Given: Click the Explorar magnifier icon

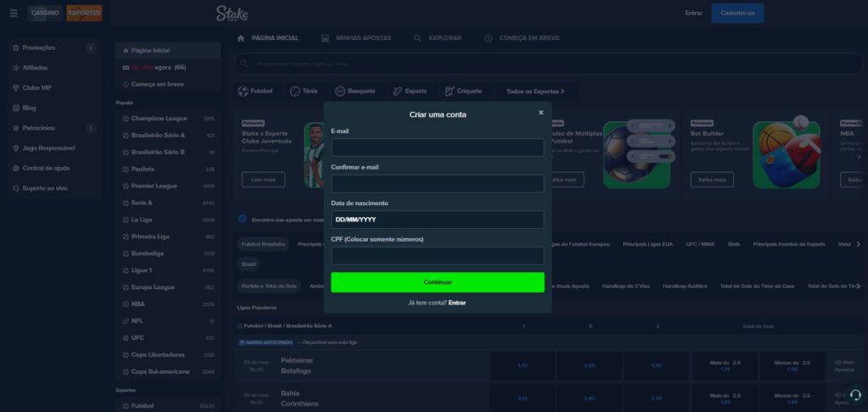Looking at the screenshot, I should coord(418,38).
